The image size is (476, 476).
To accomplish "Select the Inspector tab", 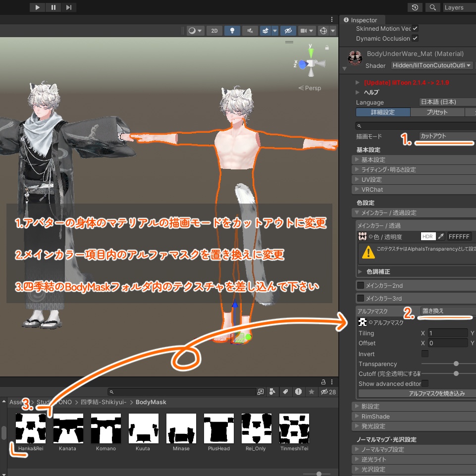I will [x=362, y=20].
